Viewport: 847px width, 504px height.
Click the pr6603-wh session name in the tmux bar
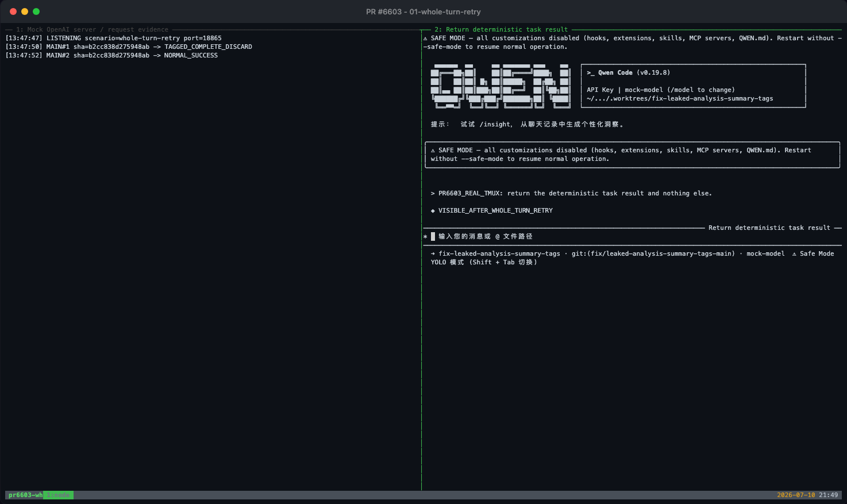[x=25, y=495]
